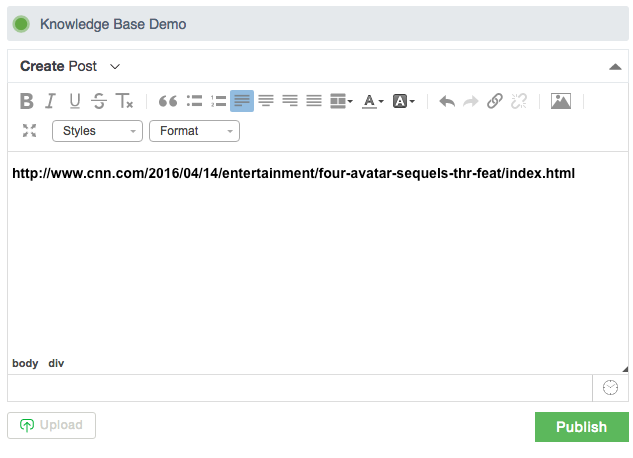Redo the last edit

click(471, 101)
